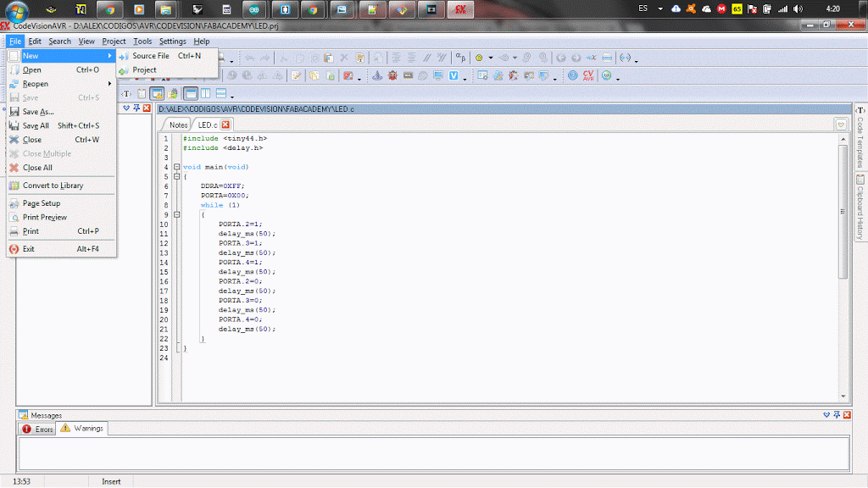Click the volume speaker tray icon

pyautogui.click(x=798, y=8)
